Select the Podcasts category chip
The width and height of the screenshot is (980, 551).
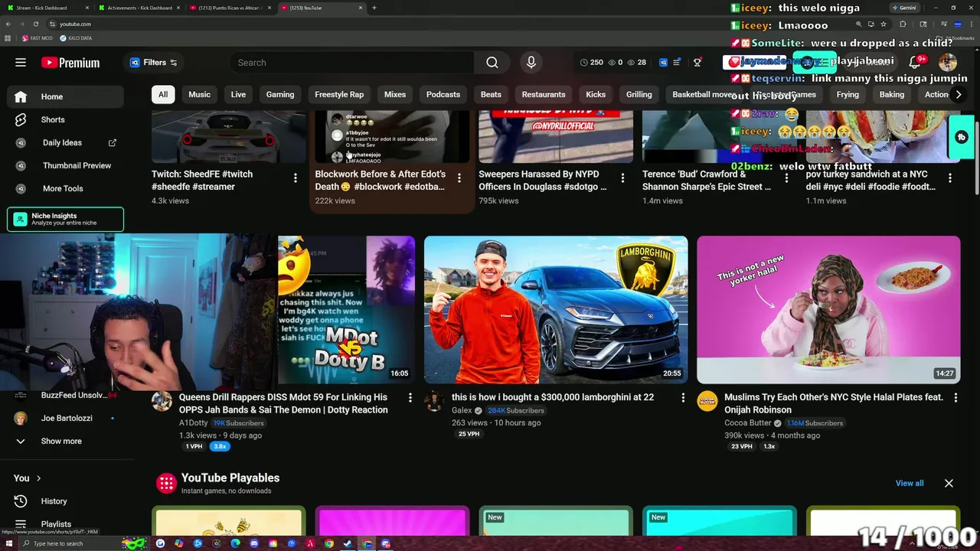pyautogui.click(x=443, y=95)
